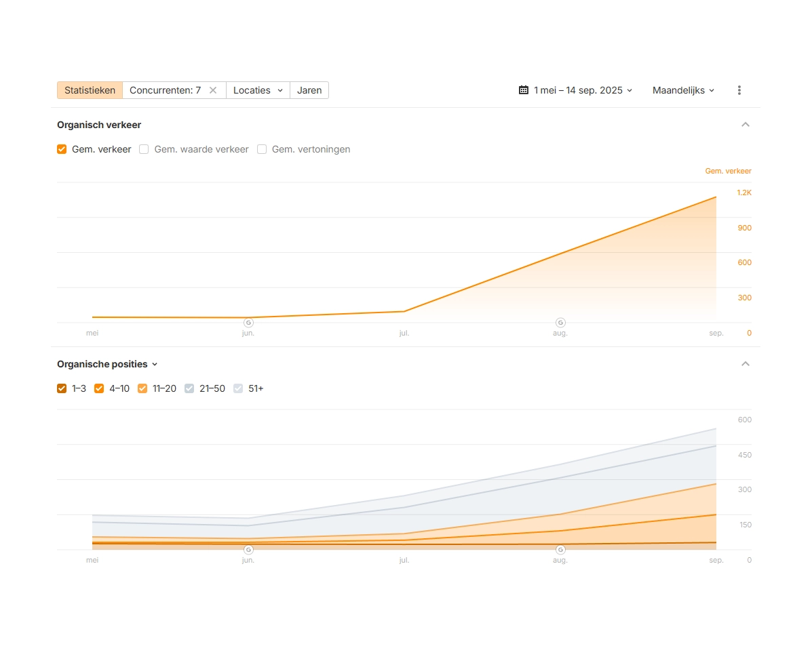Enable the Gem. waarde verkeer checkbox
Viewport: 812px width, 646px height.
pyautogui.click(x=144, y=149)
